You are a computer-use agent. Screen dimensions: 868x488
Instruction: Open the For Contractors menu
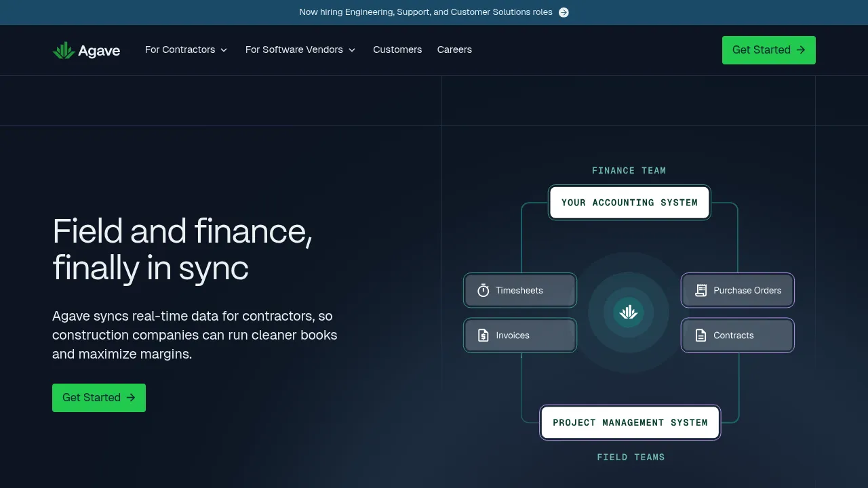pyautogui.click(x=186, y=49)
